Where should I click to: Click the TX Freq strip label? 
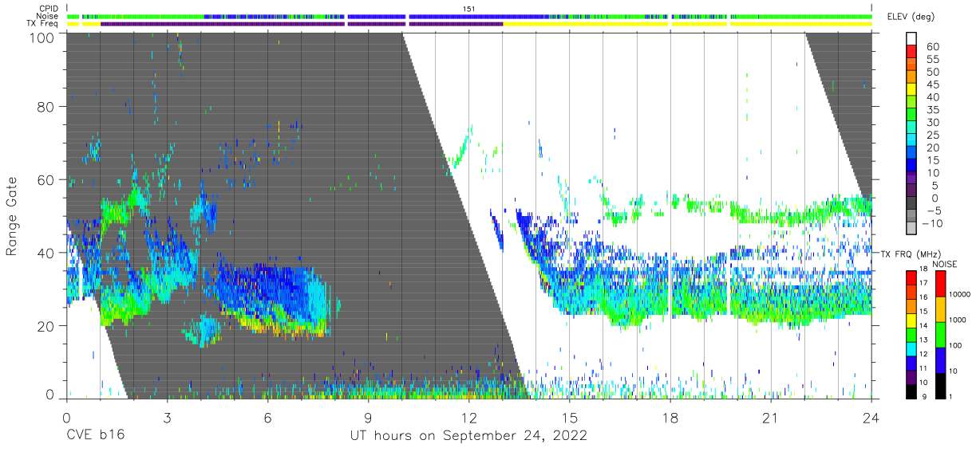pyautogui.click(x=44, y=23)
